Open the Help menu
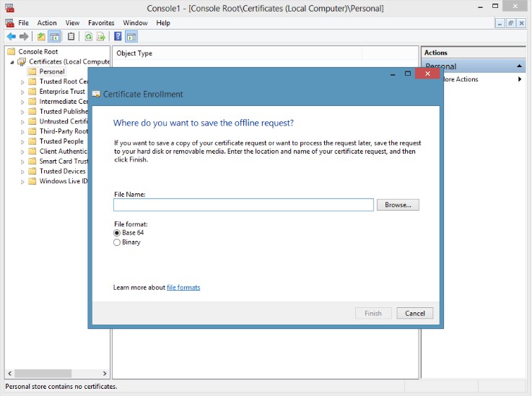Screen dimensions: 532x396 [163, 22]
